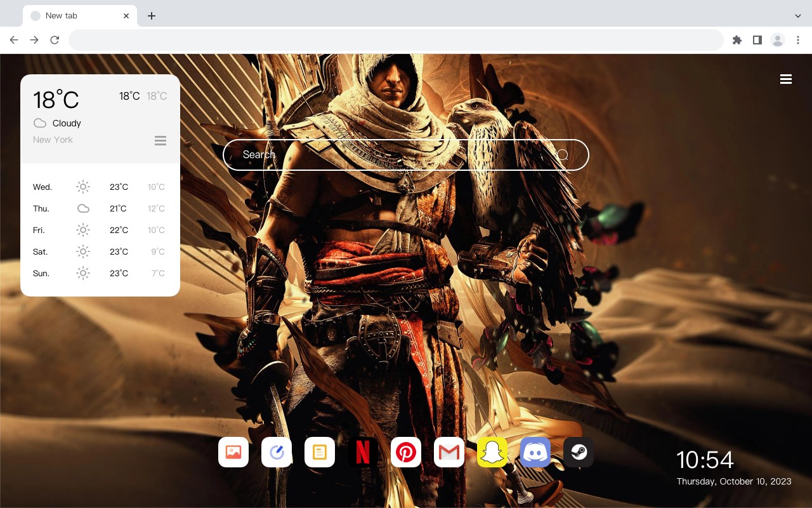
Task: Click into the Search input field
Action: tap(406, 155)
